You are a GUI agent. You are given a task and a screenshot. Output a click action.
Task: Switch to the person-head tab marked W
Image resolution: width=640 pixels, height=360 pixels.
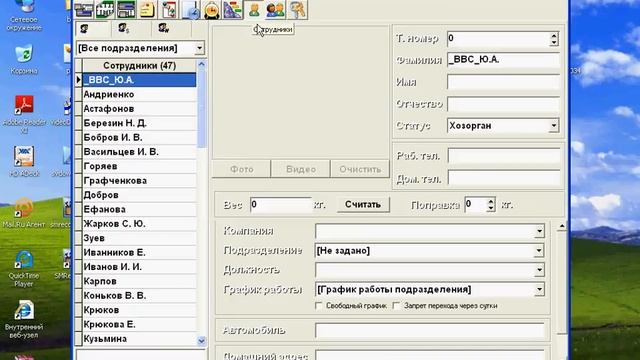(164, 28)
